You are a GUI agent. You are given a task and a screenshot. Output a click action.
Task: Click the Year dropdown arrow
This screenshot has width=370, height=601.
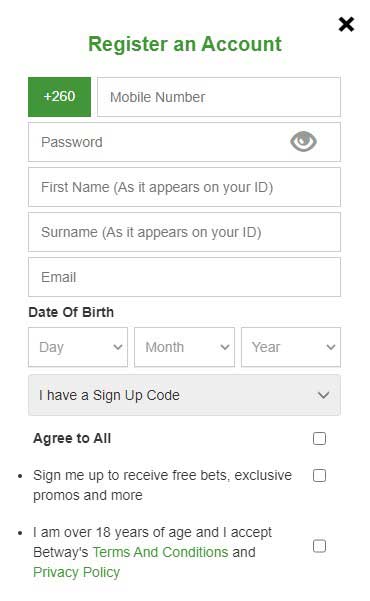tap(331, 347)
